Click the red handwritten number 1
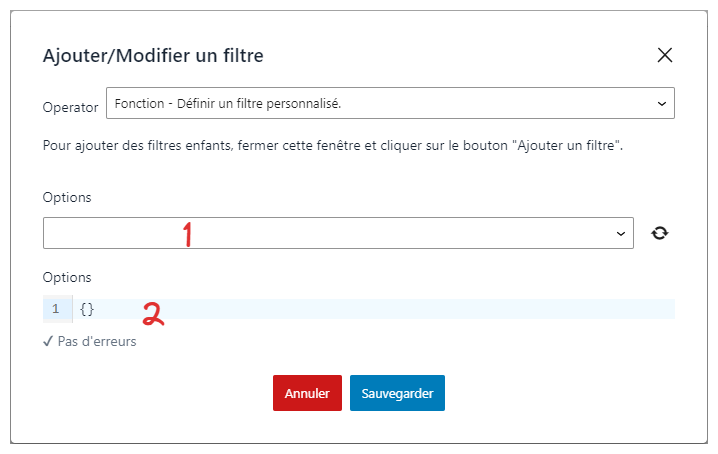The height and width of the screenshot is (454, 718). click(x=187, y=234)
